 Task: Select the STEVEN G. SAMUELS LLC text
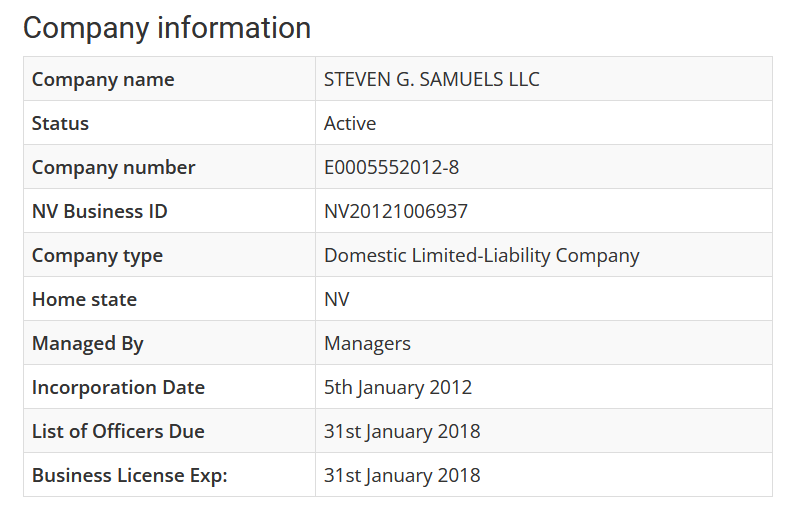click(431, 80)
